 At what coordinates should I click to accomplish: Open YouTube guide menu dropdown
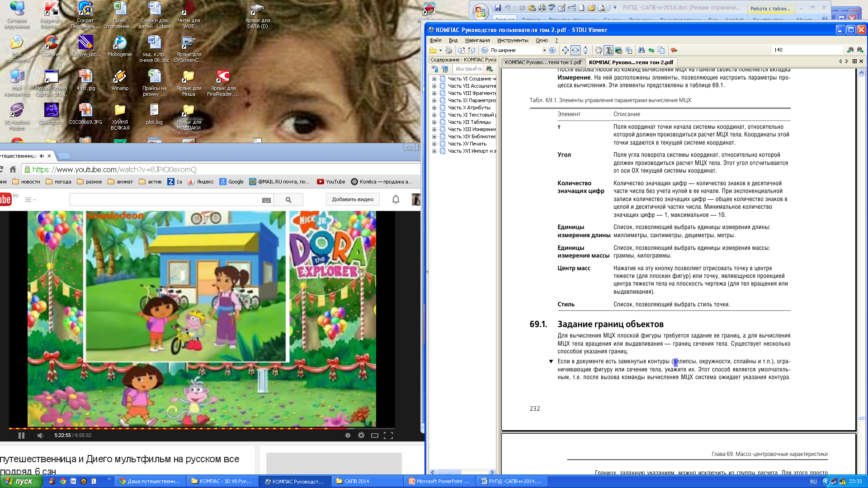point(30,199)
